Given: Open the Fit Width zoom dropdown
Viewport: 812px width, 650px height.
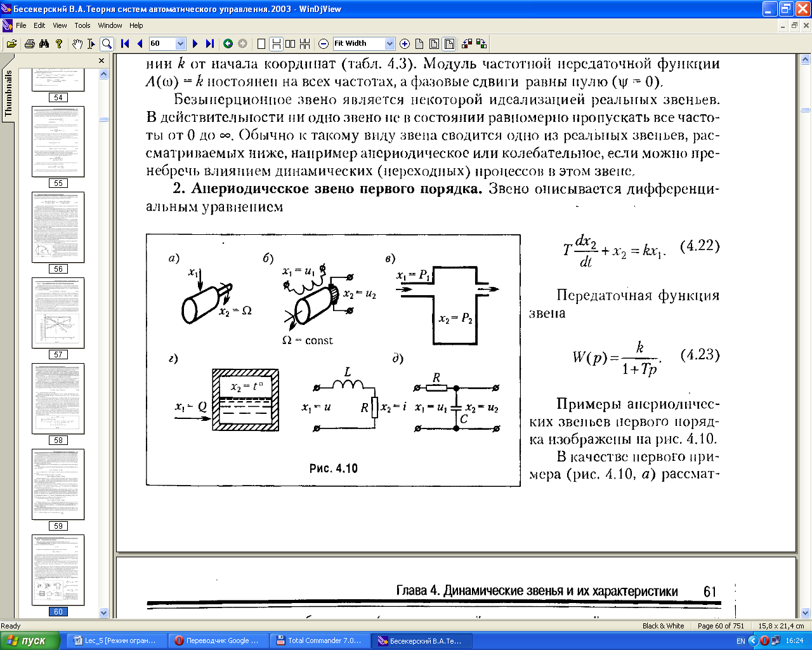Looking at the screenshot, I should click(390, 44).
